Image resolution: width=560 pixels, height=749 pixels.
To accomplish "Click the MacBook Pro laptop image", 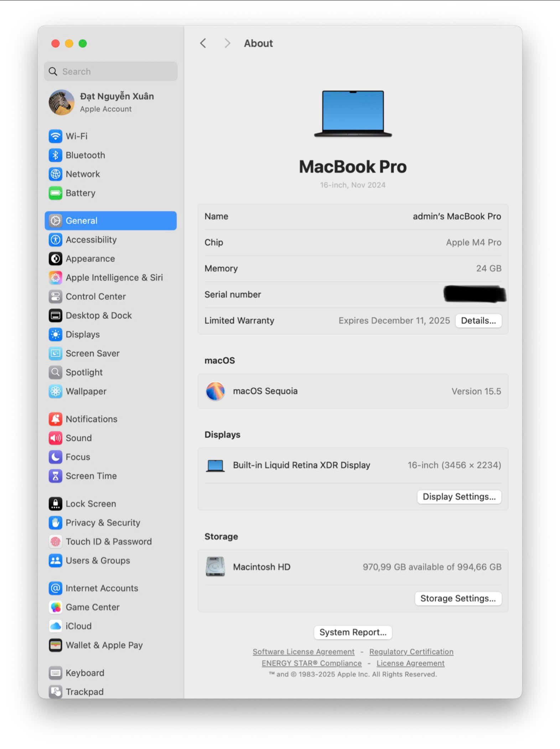I will pyautogui.click(x=353, y=114).
